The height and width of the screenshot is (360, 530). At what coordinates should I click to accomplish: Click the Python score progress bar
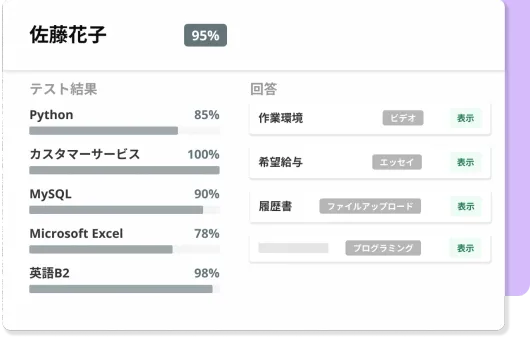(124, 131)
